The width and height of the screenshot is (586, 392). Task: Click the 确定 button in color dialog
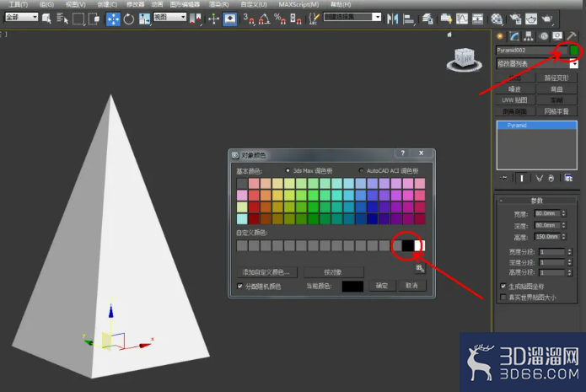[382, 286]
